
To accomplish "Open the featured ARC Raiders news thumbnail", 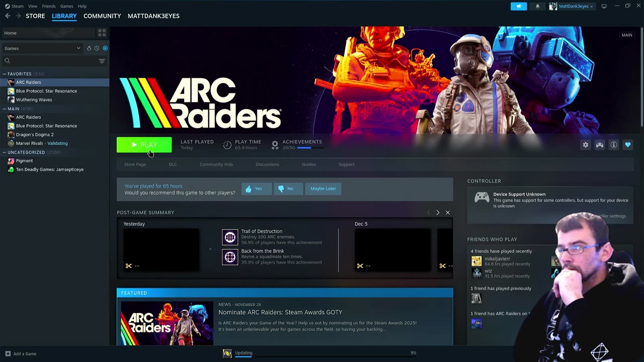I will [167, 323].
